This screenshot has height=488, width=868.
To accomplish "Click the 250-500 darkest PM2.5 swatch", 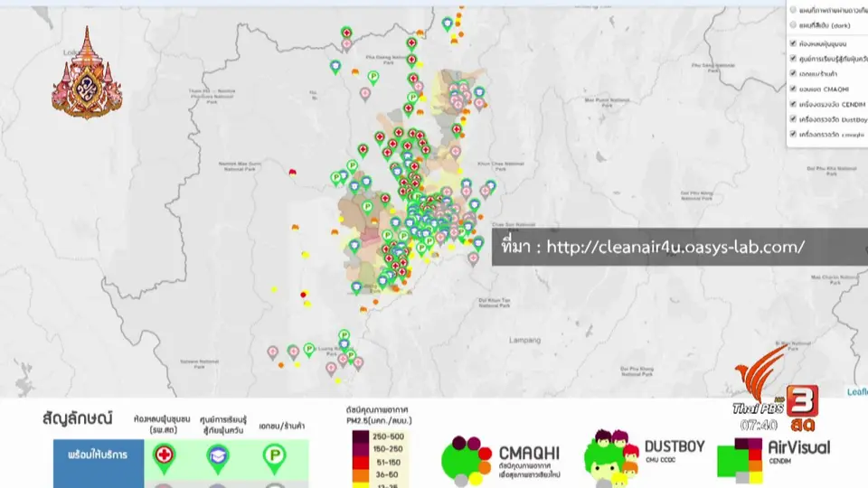I will (361, 436).
